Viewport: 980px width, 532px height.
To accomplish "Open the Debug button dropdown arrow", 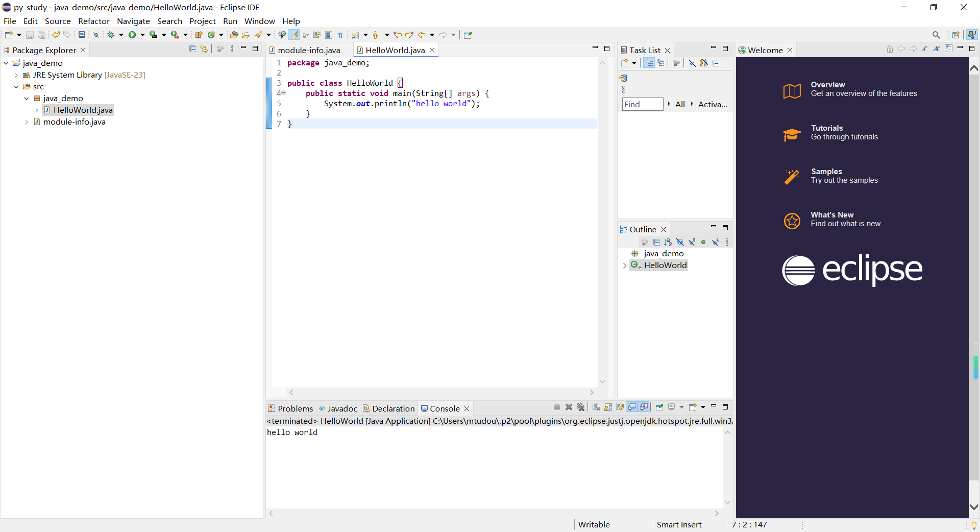I will 121,35.
